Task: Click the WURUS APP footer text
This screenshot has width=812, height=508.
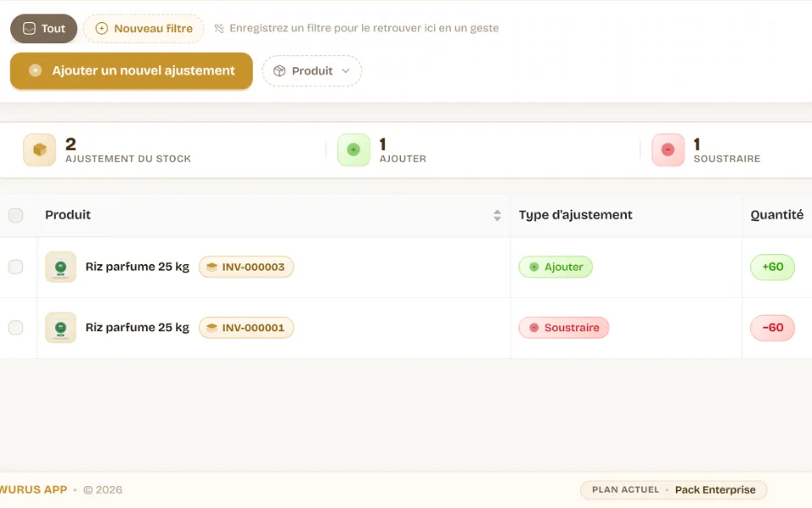Action: 34,490
